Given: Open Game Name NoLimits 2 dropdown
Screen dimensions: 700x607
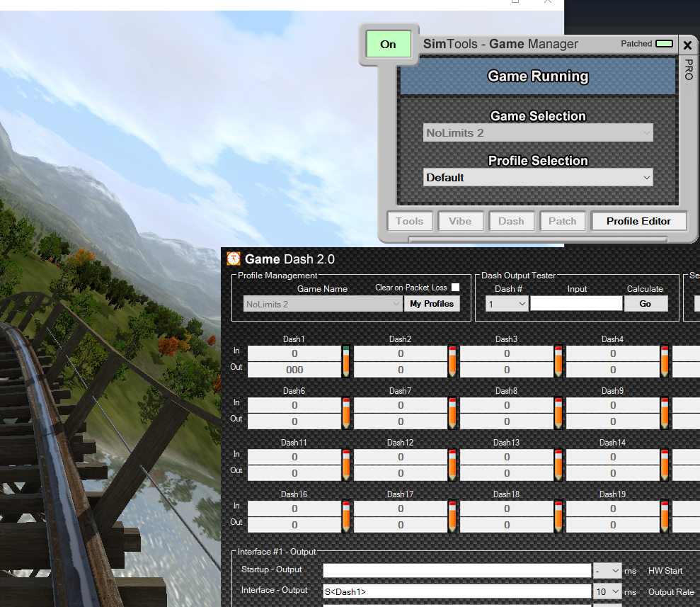Looking at the screenshot, I should tap(322, 304).
